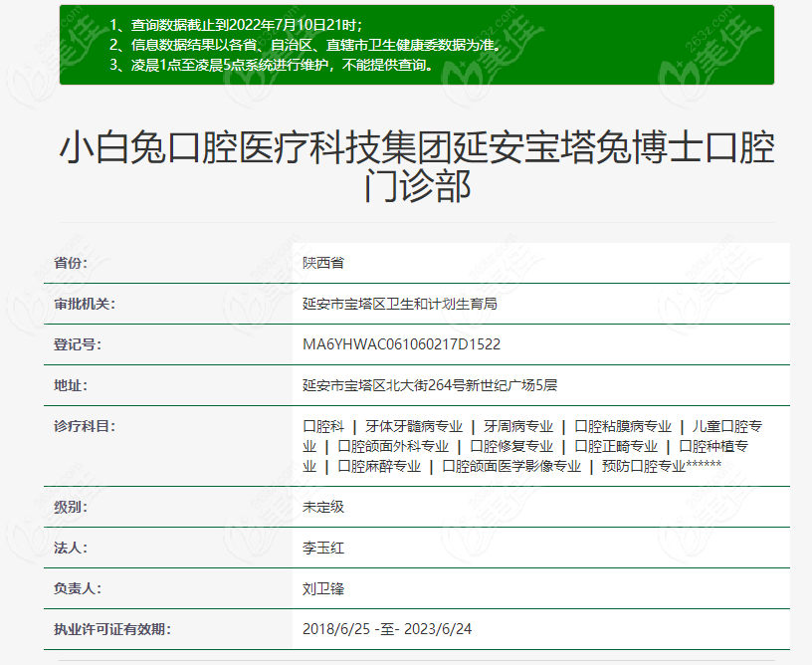Click the 省份 row label
The height and width of the screenshot is (665, 812).
coord(71,263)
